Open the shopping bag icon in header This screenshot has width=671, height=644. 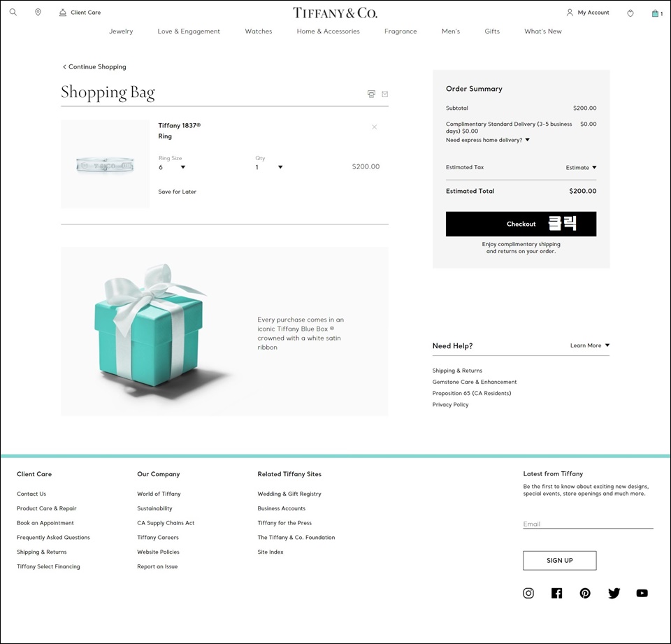655,13
